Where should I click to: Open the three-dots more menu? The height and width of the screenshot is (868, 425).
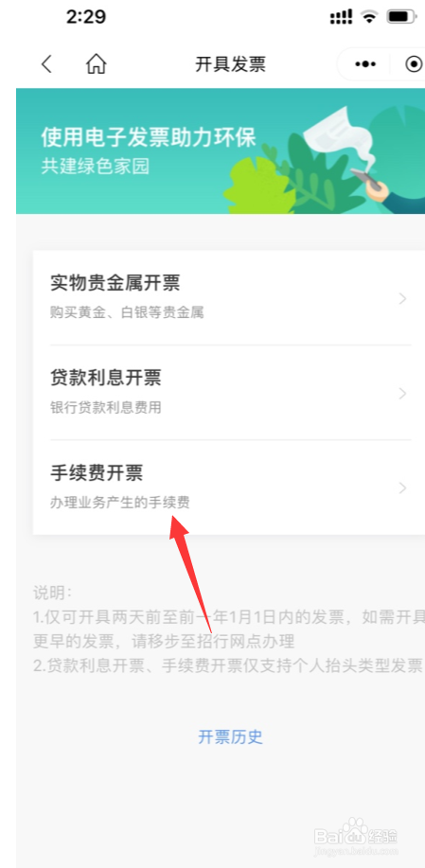pos(365,64)
